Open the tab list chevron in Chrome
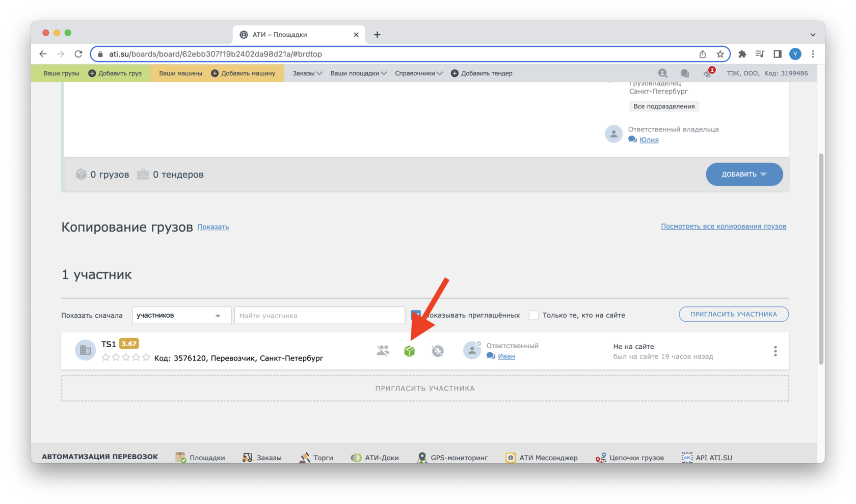The height and width of the screenshot is (504, 856). 813,35
